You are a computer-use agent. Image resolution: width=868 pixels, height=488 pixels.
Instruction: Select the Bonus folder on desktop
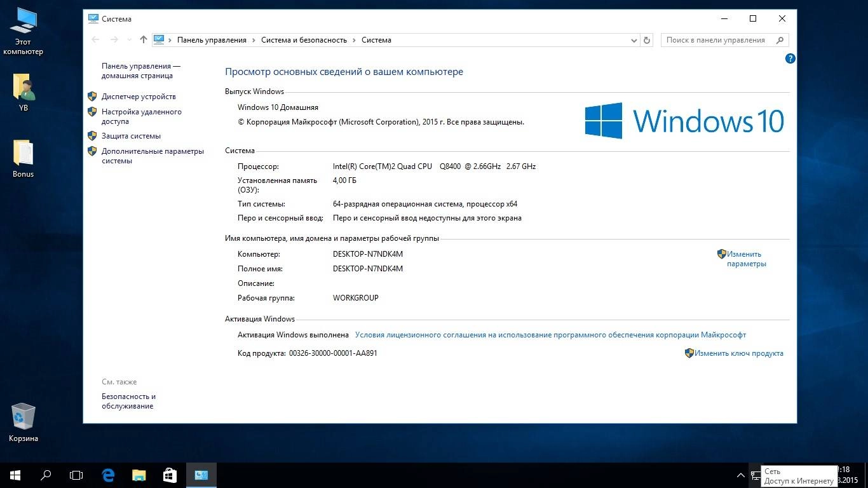click(24, 159)
